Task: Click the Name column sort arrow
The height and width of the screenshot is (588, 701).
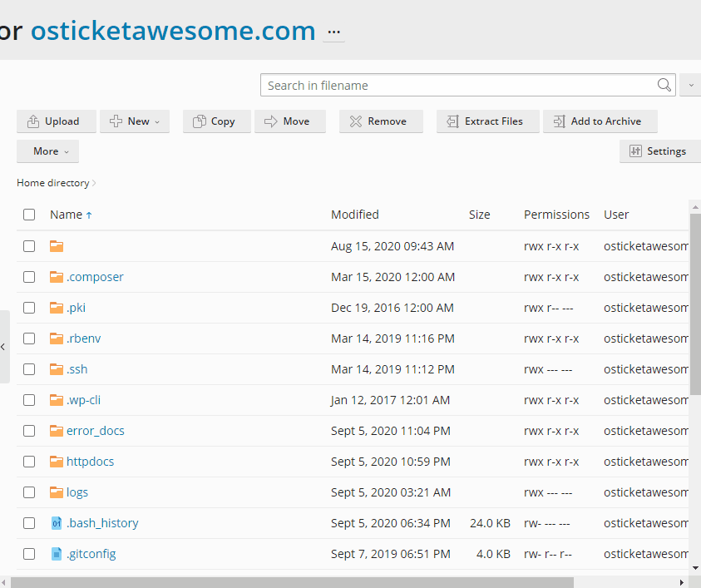Action: (x=88, y=215)
